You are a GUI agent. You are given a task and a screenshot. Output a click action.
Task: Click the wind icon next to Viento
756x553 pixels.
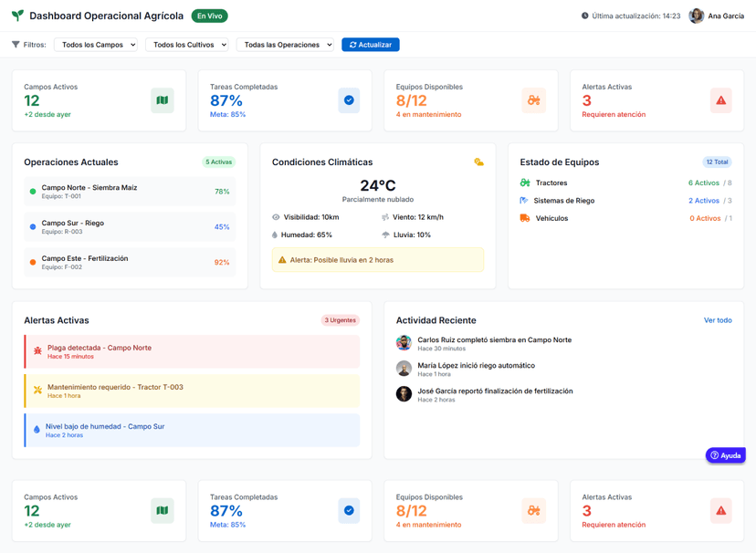click(385, 217)
